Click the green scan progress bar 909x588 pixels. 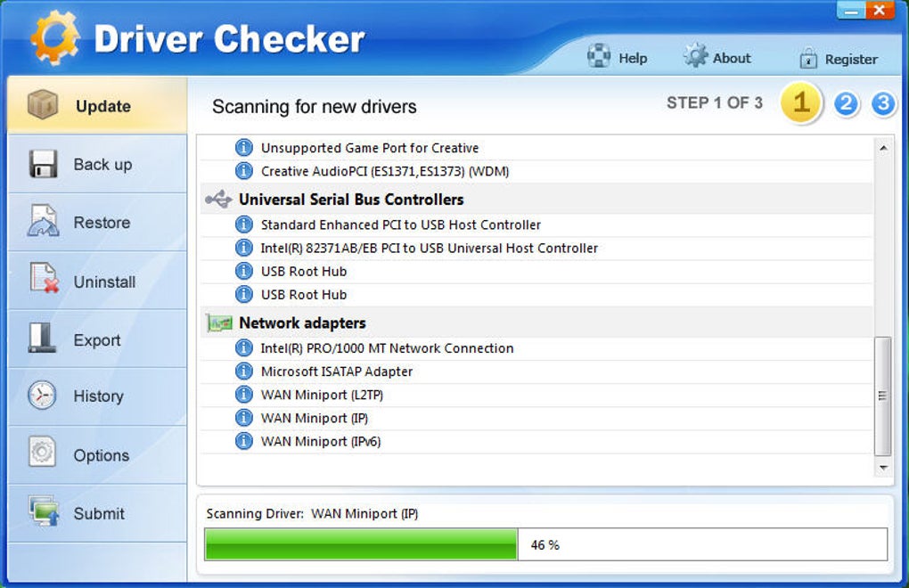(361, 544)
